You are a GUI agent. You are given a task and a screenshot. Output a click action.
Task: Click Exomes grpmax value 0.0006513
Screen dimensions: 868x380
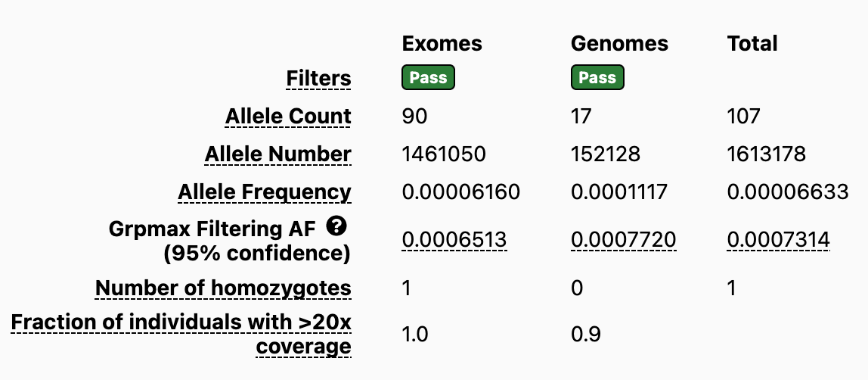(x=454, y=240)
